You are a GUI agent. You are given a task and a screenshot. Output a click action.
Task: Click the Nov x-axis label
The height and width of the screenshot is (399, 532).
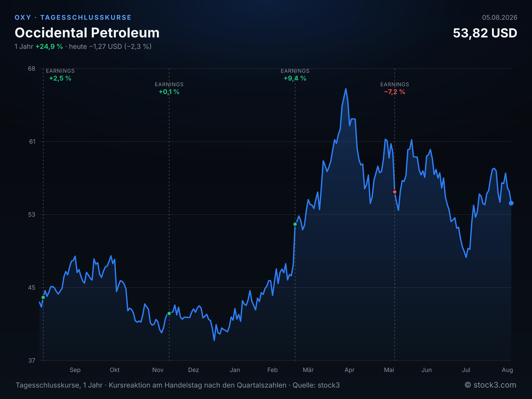158,370
